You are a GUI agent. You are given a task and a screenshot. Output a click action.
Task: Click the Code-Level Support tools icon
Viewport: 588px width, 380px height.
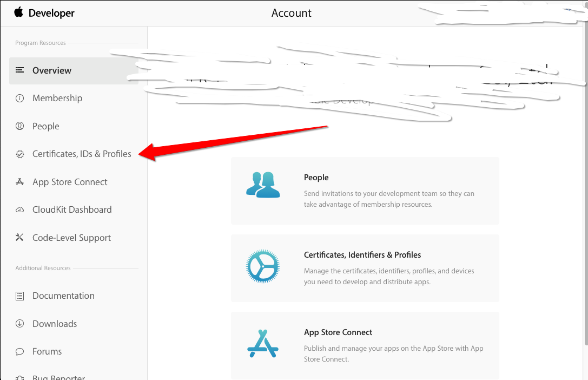click(x=19, y=238)
